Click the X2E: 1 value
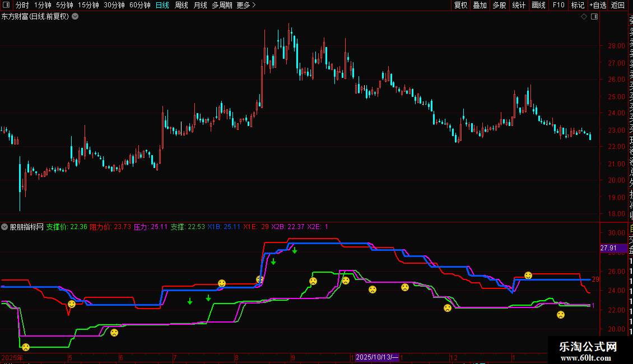633x364 pixels. point(318,227)
